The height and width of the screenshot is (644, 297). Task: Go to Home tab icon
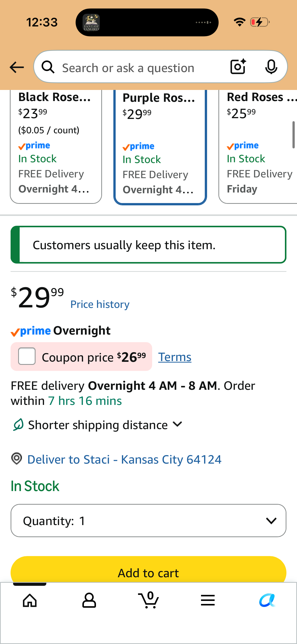click(x=30, y=600)
